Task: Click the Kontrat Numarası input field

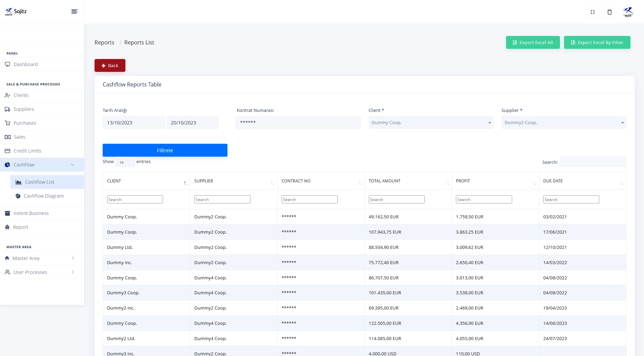Action: [x=298, y=122]
